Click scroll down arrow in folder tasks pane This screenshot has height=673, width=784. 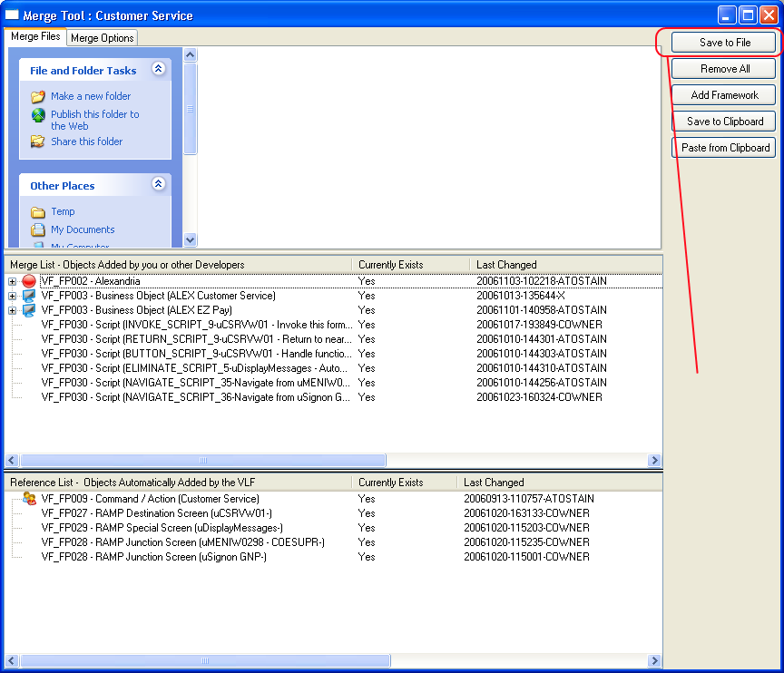tap(190, 239)
